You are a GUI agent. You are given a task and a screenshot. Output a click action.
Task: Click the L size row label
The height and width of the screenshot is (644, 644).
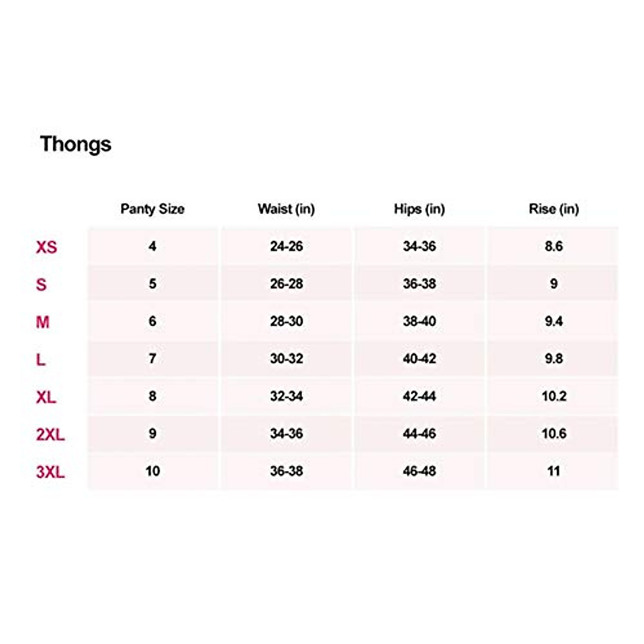tap(41, 360)
